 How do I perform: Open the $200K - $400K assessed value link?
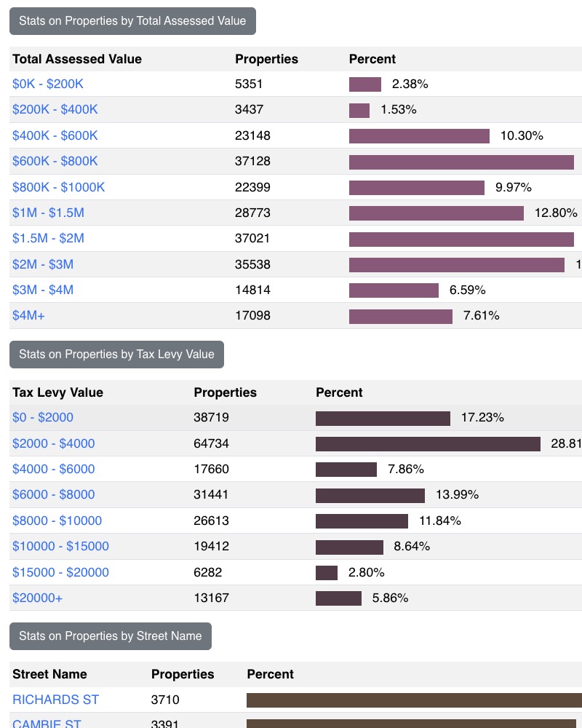click(55, 109)
